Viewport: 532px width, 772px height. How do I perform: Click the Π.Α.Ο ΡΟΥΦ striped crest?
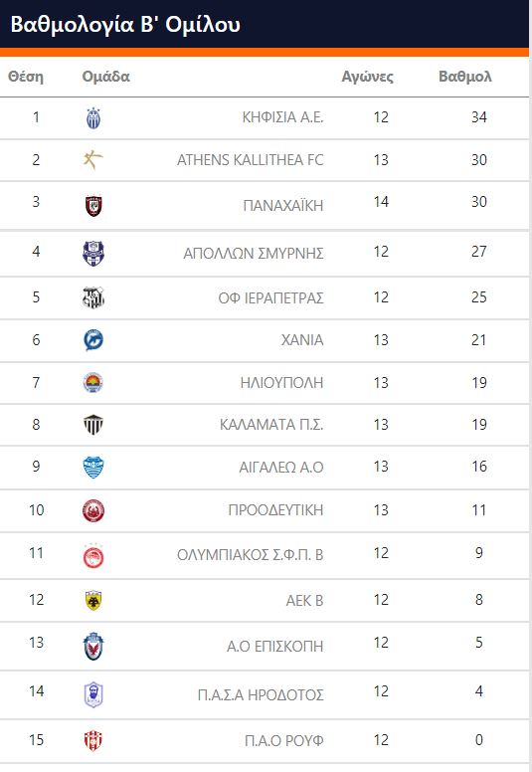coord(93,741)
